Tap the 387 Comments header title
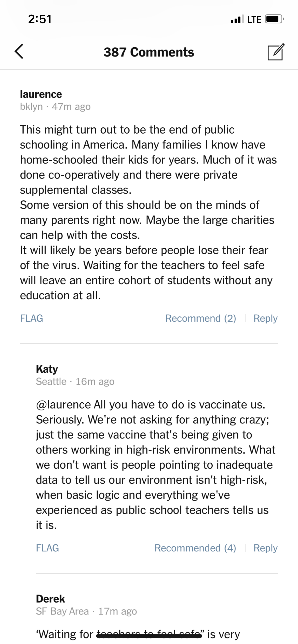The height and width of the screenshot is (644, 298). point(149,52)
